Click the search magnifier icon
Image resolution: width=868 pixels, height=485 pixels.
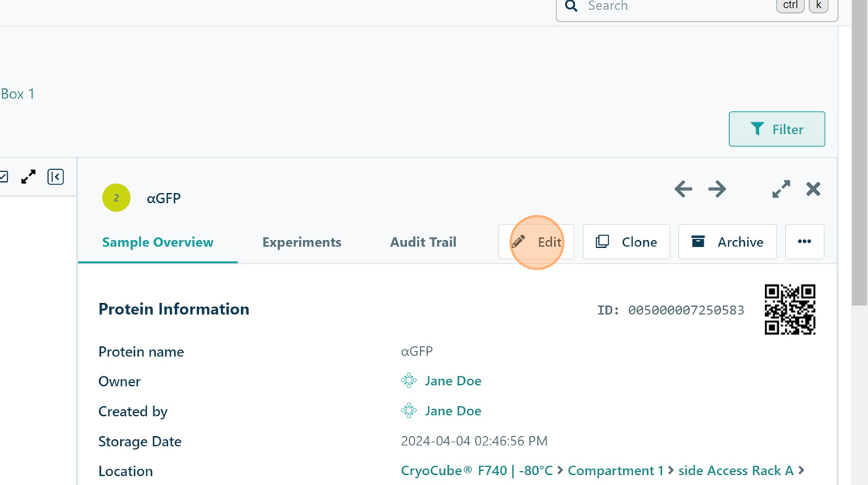[x=571, y=6]
